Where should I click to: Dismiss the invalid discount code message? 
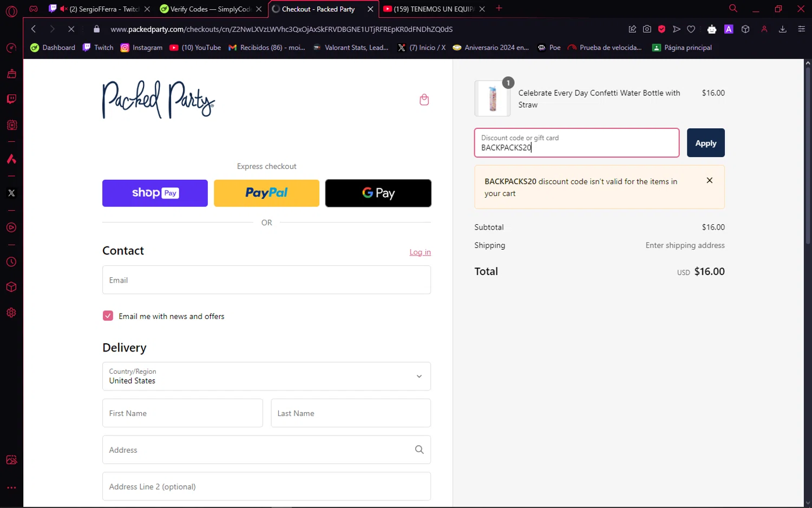pos(710,180)
